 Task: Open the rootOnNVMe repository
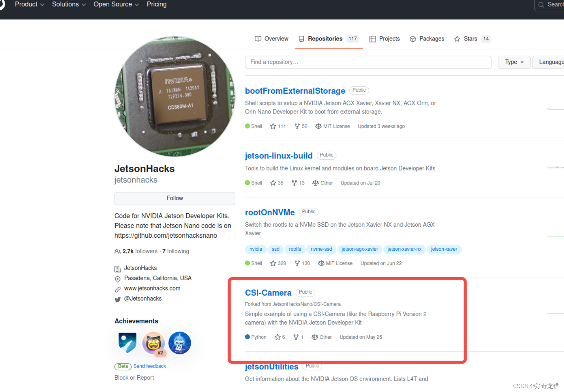(x=270, y=212)
